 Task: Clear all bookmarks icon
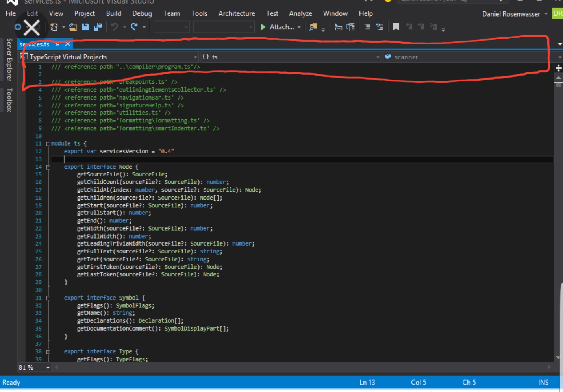point(433,27)
